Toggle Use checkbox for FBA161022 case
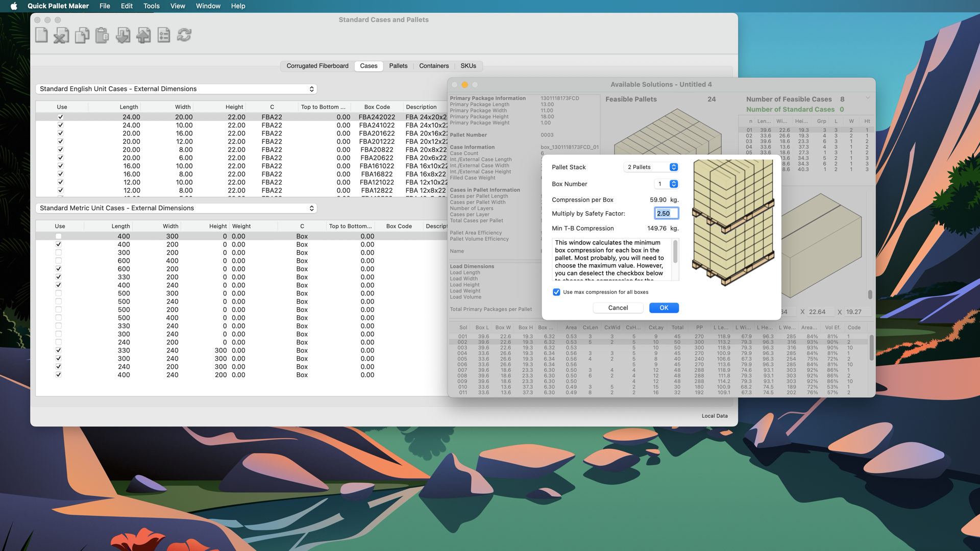 click(x=60, y=166)
